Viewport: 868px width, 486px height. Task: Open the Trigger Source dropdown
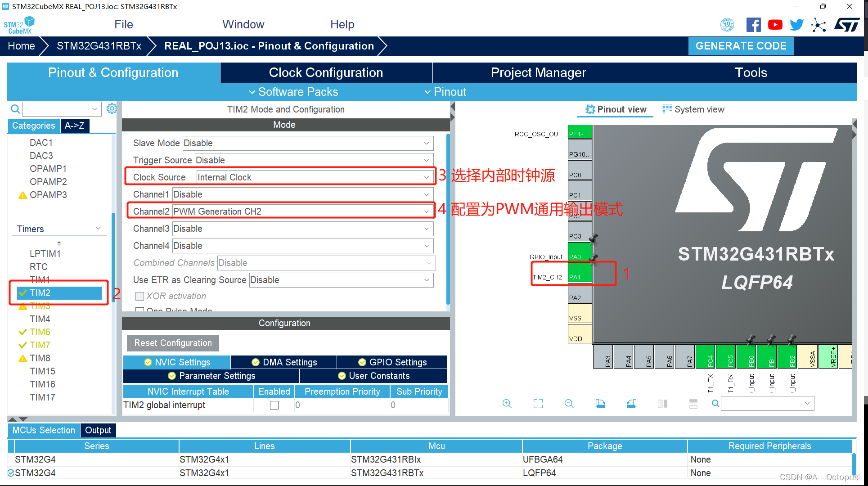(x=314, y=160)
